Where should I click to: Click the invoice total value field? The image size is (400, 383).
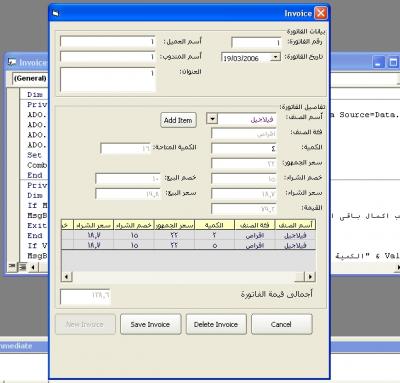coord(85,296)
